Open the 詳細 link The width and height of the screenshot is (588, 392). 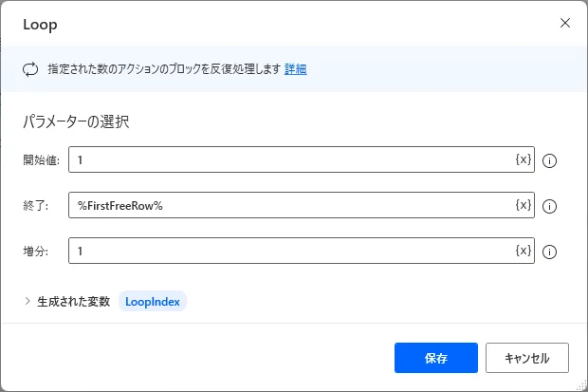click(x=295, y=68)
